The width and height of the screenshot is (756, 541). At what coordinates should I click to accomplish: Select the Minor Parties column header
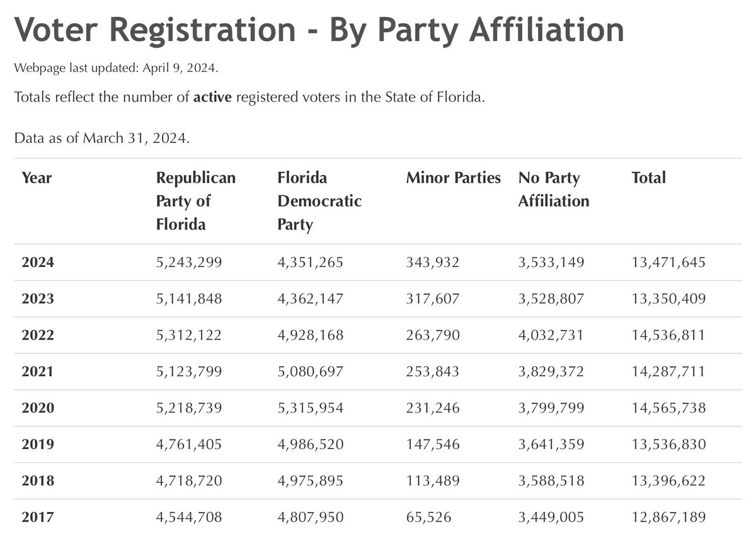pos(454,178)
